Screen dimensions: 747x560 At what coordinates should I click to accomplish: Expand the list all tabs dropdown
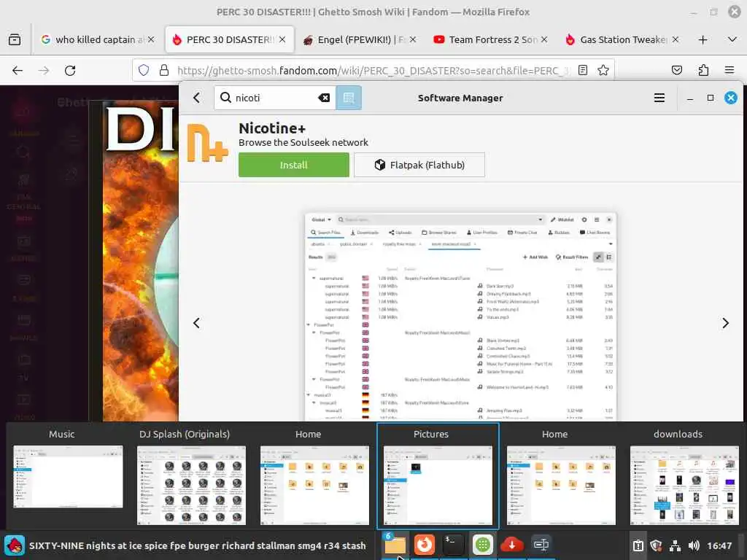tap(732, 40)
